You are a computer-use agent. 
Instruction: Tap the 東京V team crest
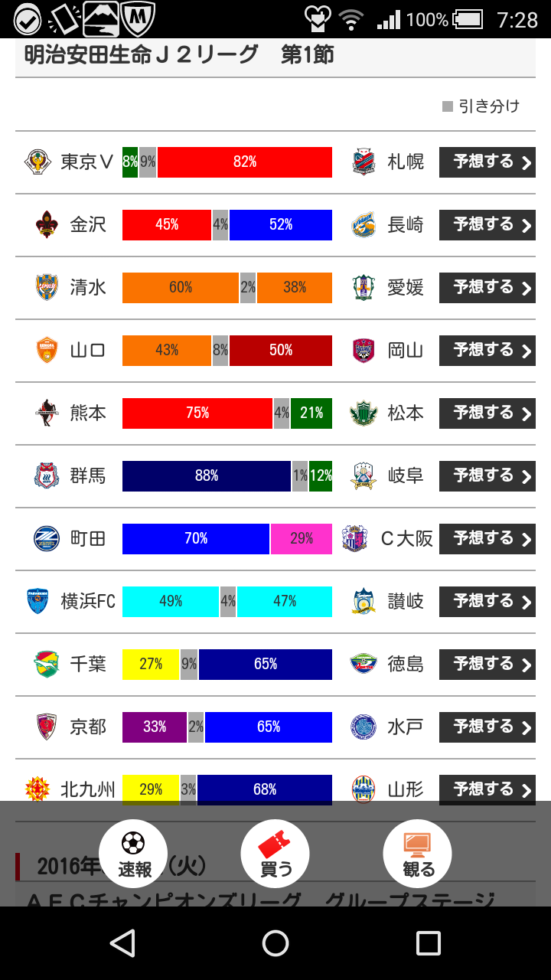37,162
